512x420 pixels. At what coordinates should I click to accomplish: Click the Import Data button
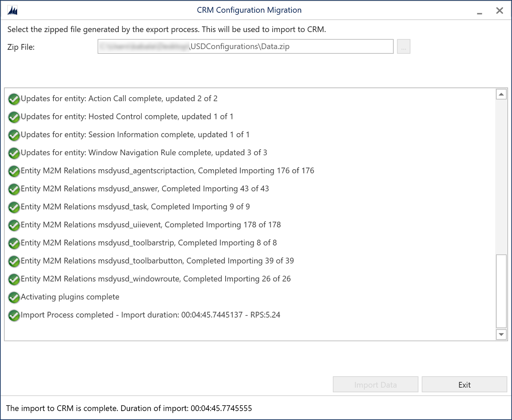point(375,385)
